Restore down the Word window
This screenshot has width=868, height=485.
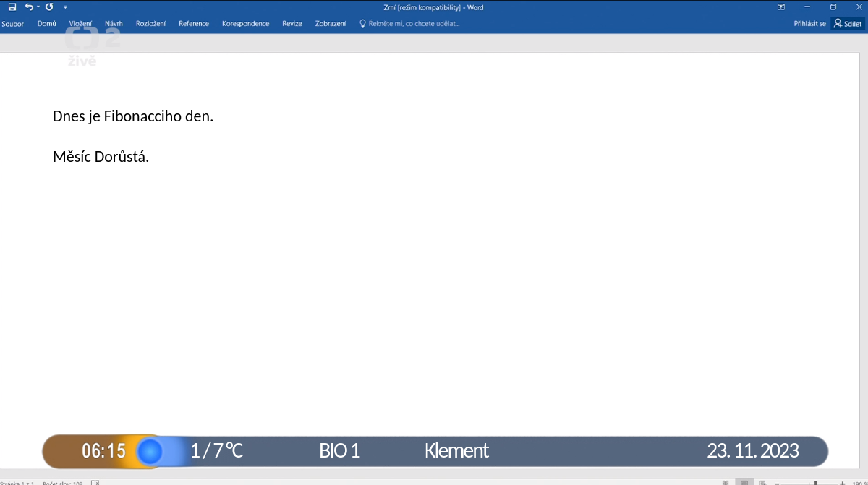pyautogui.click(x=833, y=7)
